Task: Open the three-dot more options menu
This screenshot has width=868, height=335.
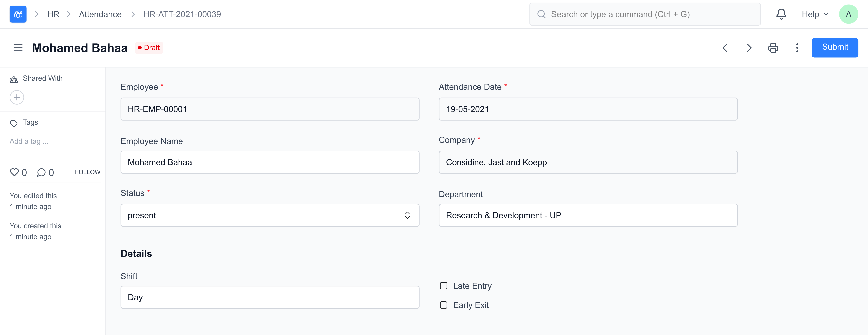Action: (x=797, y=48)
